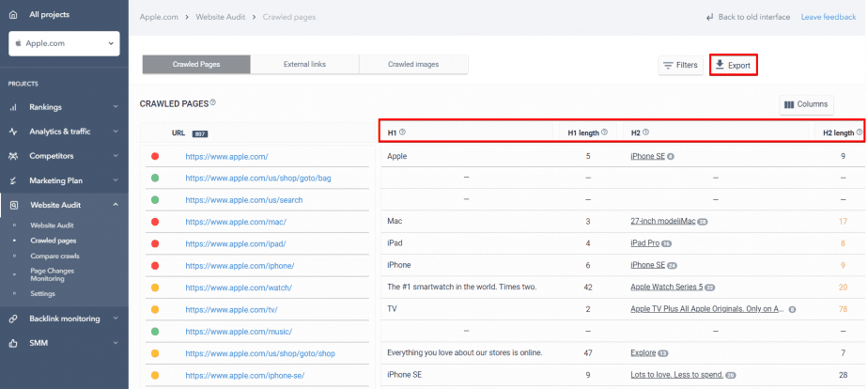Viewport: 868px width, 389px height.
Task: Switch to the External links tab
Action: [304, 64]
